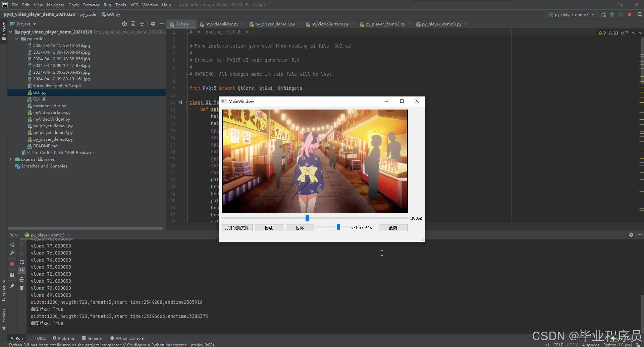Open the Python Console tab
Viewport: 644px width, 347px height.
[127, 338]
